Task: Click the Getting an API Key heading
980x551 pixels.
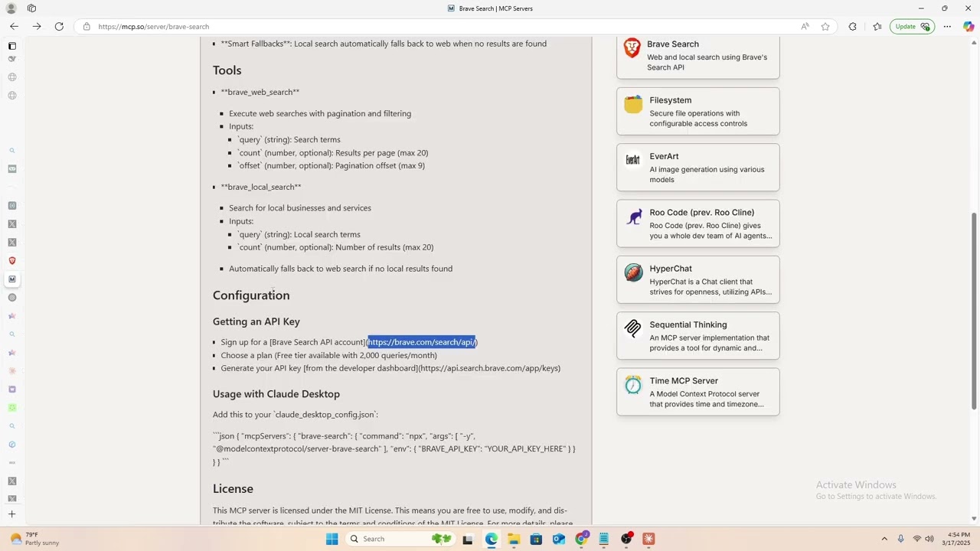Action: [x=256, y=321]
